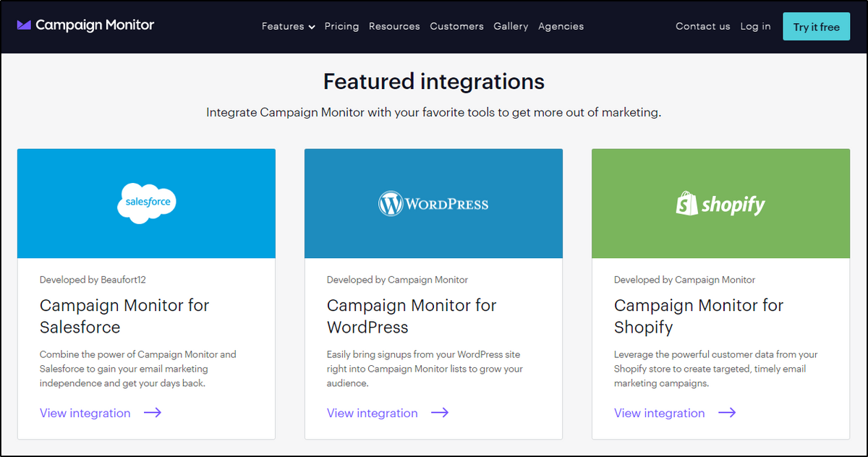Click the Contact us link
The width and height of the screenshot is (868, 457).
point(702,27)
